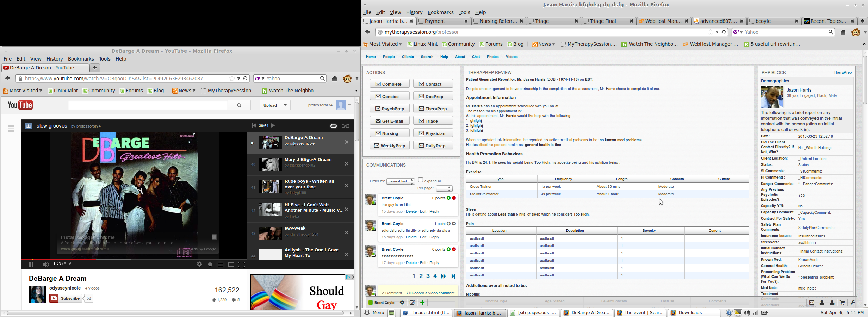868x317 pixels.
Task: Open the Order by newest first dropdown
Action: click(401, 181)
